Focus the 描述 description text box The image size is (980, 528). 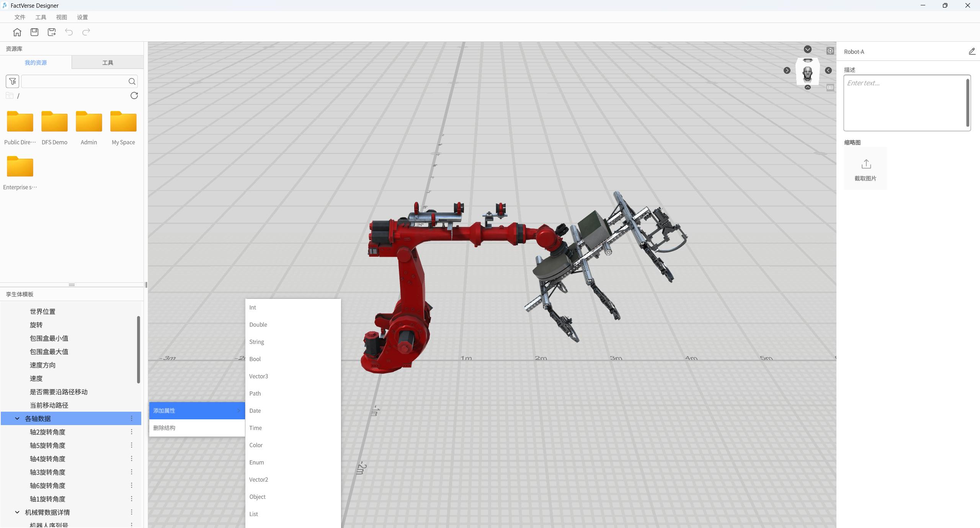(x=906, y=103)
